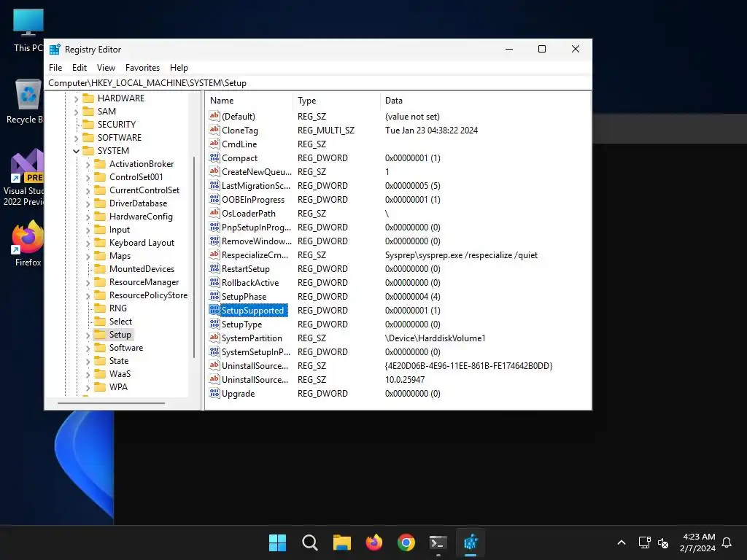The width and height of the screenshot is (747, 560).
Task: Click the registry path address bar
Action: pyautogui.click(x=318, y=83)
